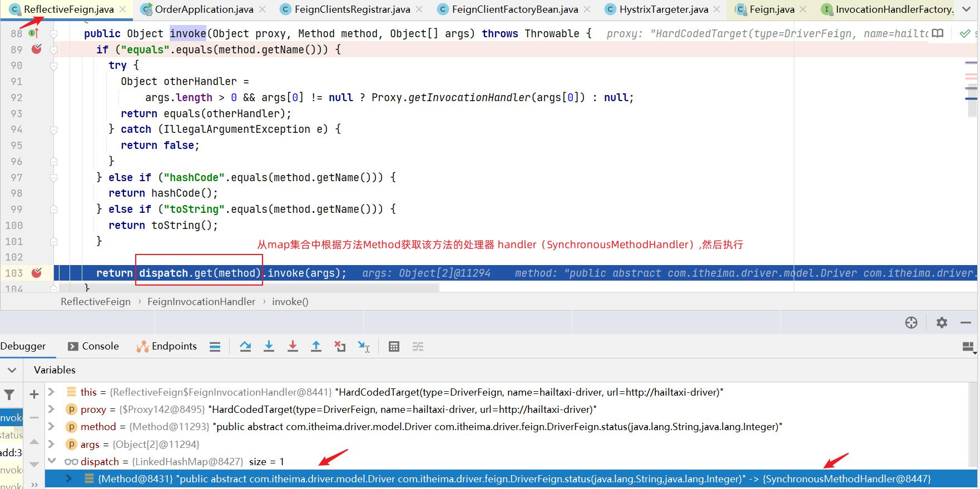Viewport: 980px width, 489px height.
Task: Show more watch actions via double chevron
Action: tap(34, 485)
